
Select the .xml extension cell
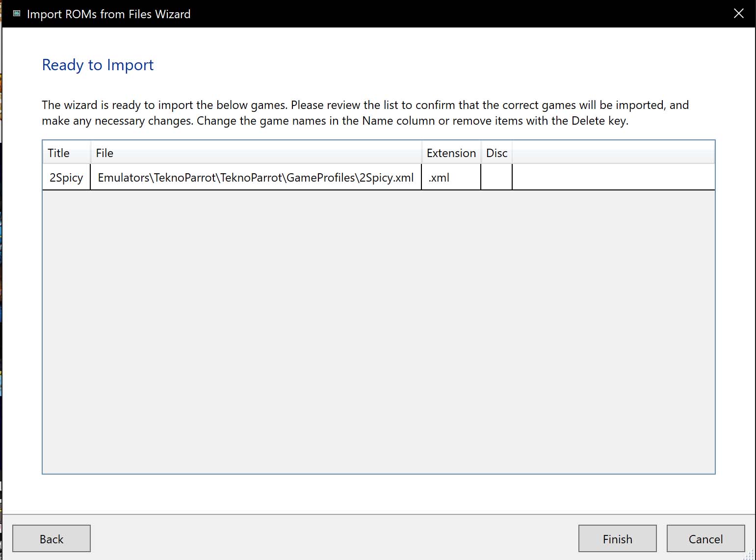[451, 178]
